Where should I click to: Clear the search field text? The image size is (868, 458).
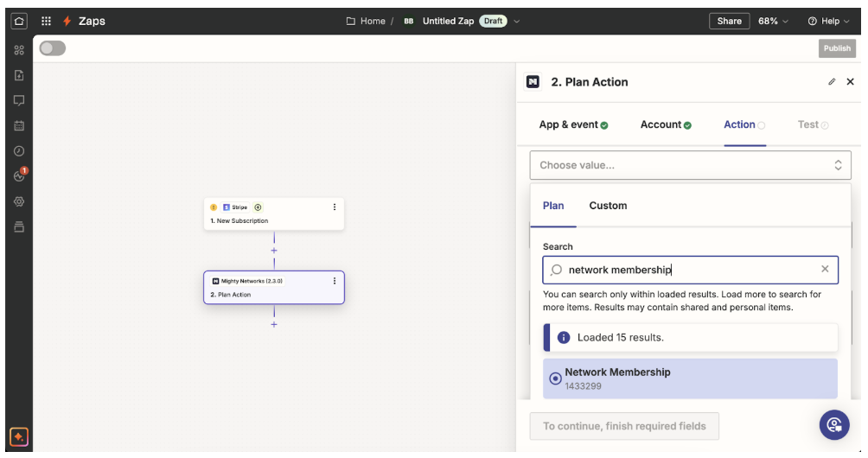pos(825,269)
